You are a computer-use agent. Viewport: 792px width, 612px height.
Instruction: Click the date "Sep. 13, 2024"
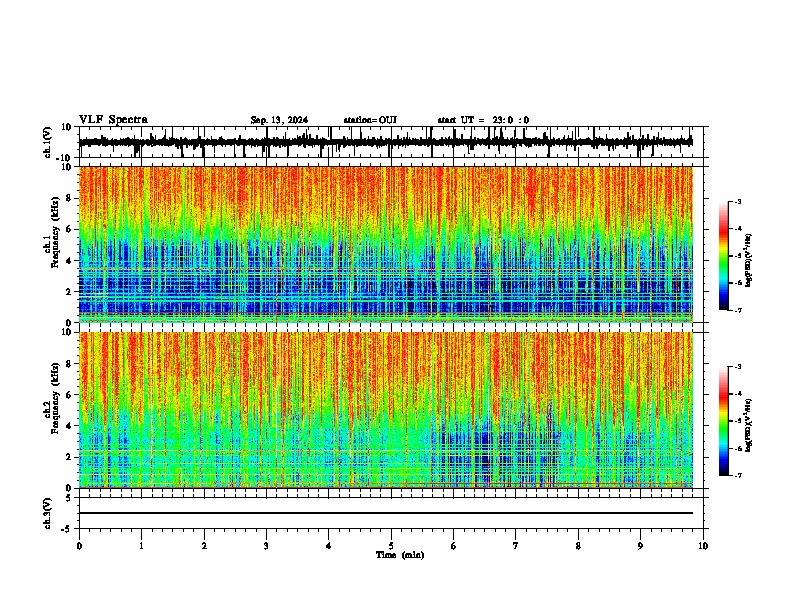pyautogui.click(x=279, y=120)
